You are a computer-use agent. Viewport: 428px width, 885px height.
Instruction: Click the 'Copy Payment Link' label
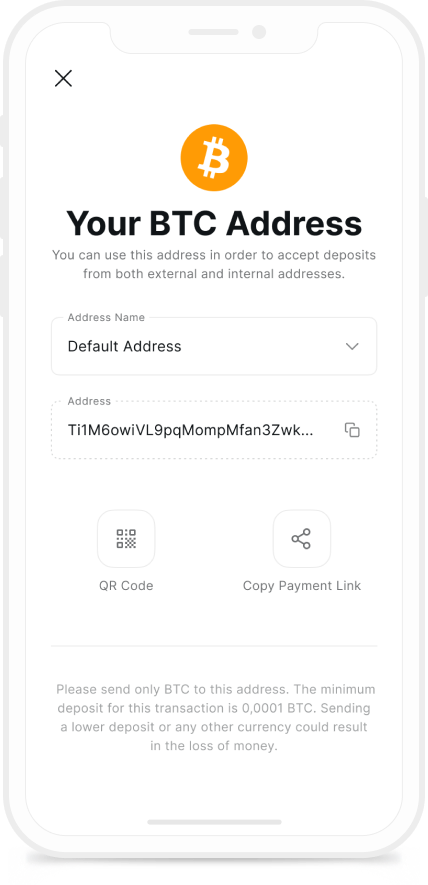(302, 586)
